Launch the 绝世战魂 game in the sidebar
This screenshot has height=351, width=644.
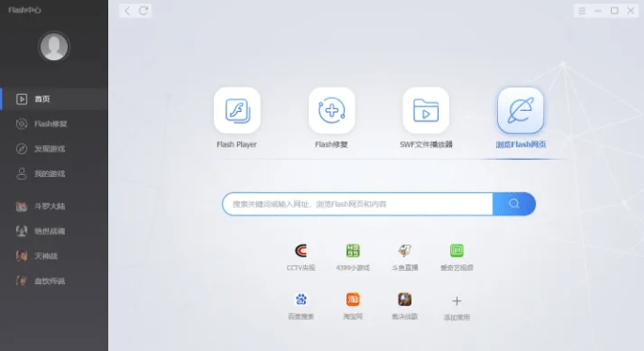[55, 231]
